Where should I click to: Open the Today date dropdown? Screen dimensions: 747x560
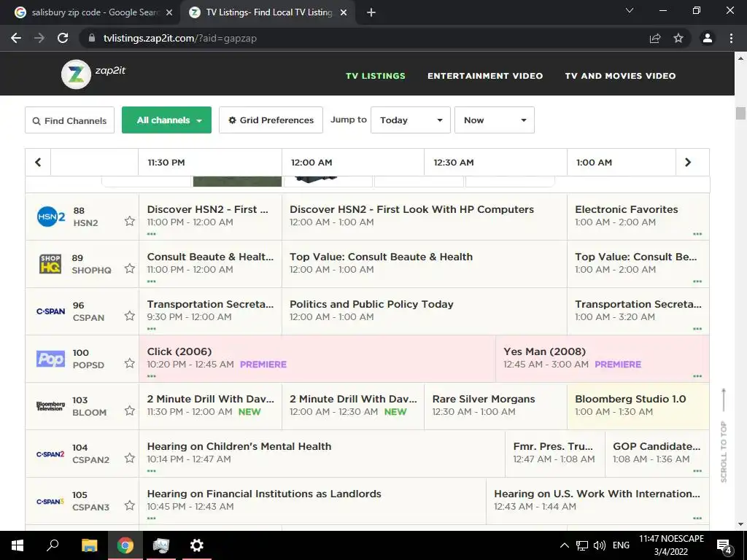pyautogui.click(x=411, y=120)
